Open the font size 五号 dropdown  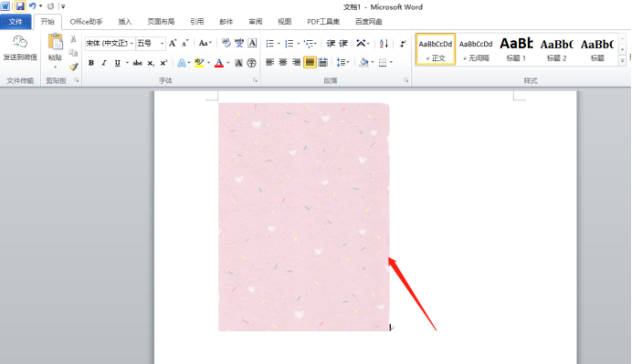coord(150,43)
